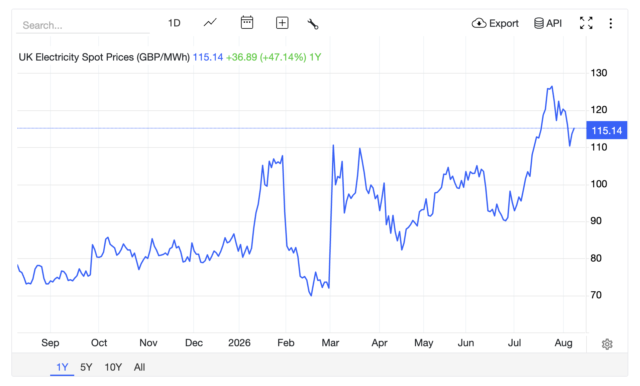Click the Export text label

pyautogui.click(x=504, y=24)
